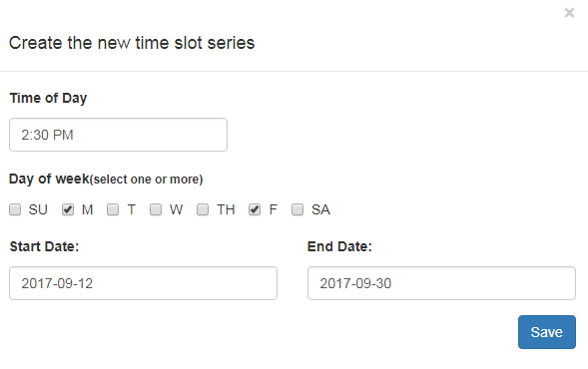Save the new time slot series
Image resolution: width=588 pixels, height=369 pixels.
[547, 332]
